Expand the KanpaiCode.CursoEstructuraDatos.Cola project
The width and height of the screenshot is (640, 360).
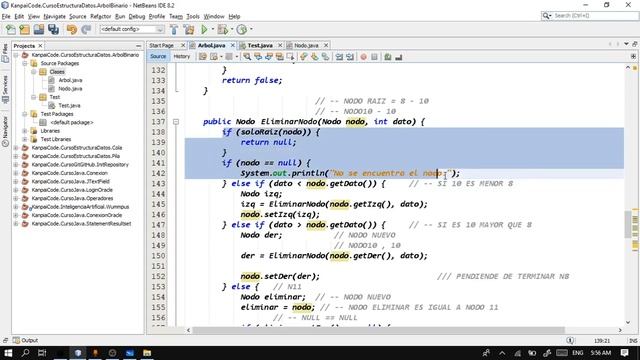16,148
